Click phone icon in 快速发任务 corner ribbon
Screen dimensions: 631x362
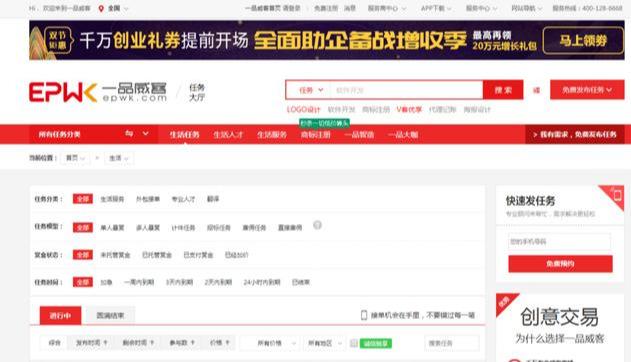point(617,195)
